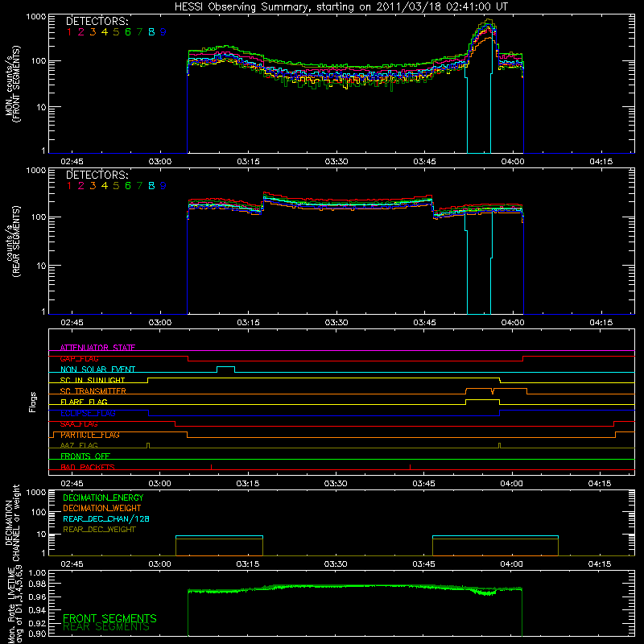Click REAR SEGMENTS label in livetime panel
The image size is (644, 644).
[x=106, y=627]
